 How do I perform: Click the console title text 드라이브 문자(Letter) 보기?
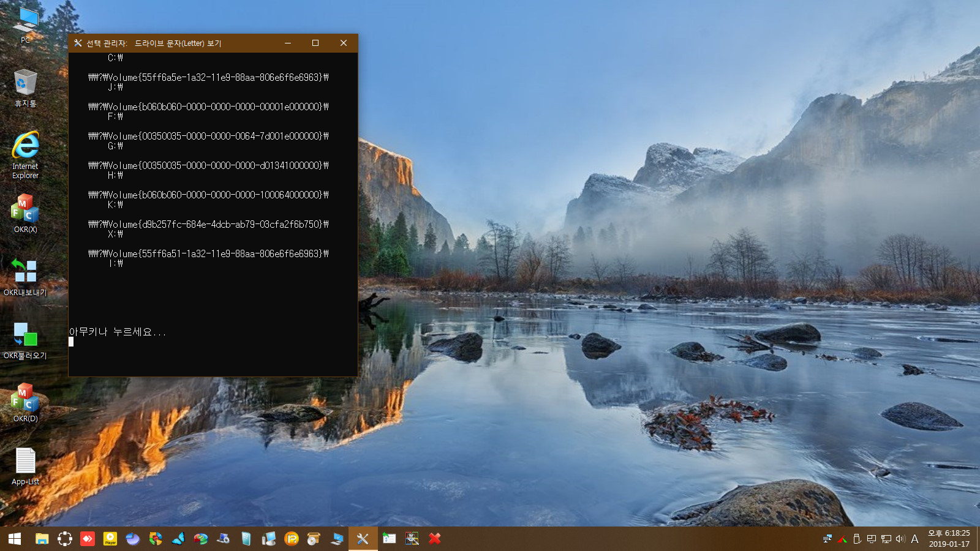pos(178,43)
